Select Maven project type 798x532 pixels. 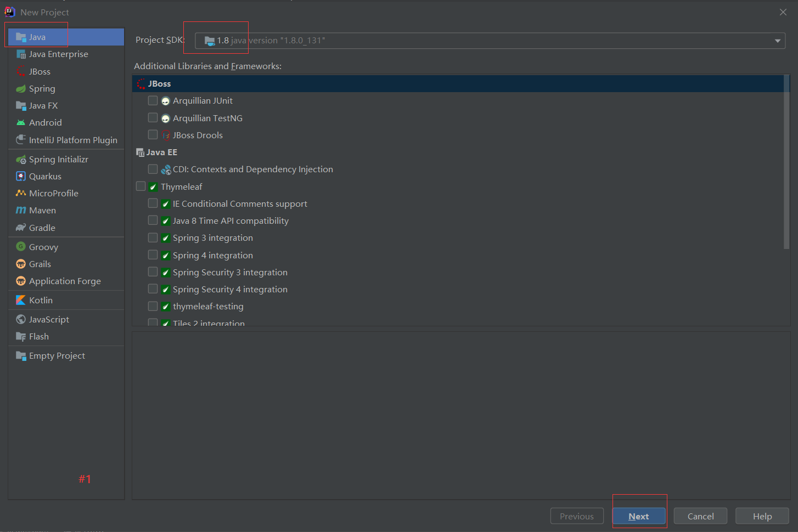66,210
